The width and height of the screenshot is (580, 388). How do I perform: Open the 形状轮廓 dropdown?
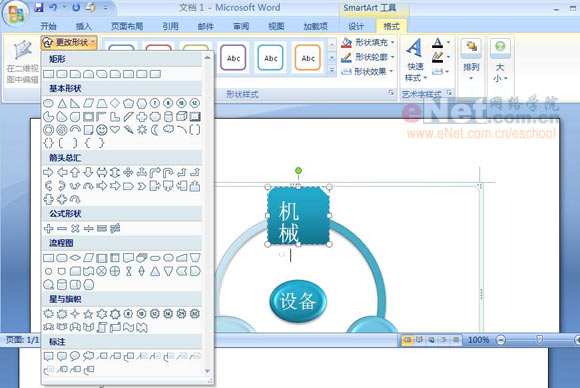click(x=367, y=57)
